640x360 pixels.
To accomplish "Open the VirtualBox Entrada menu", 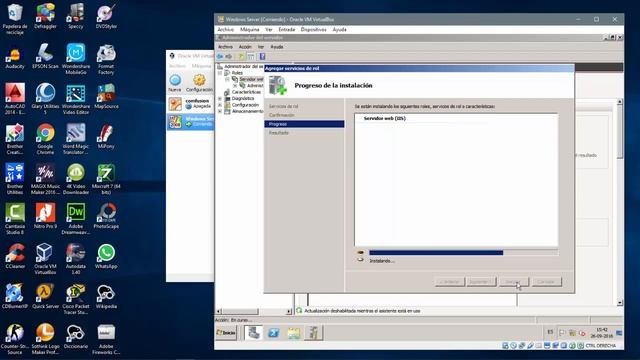I will (x=287, y=29).
